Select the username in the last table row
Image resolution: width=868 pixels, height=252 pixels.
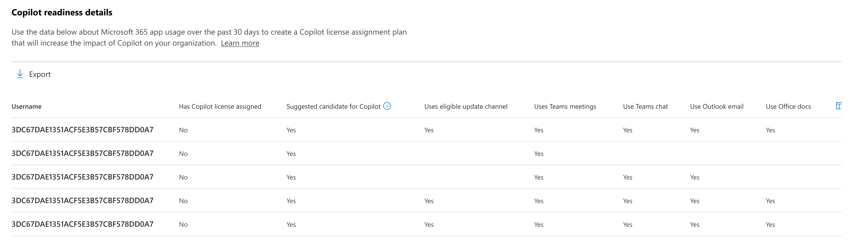pos(83,224)
